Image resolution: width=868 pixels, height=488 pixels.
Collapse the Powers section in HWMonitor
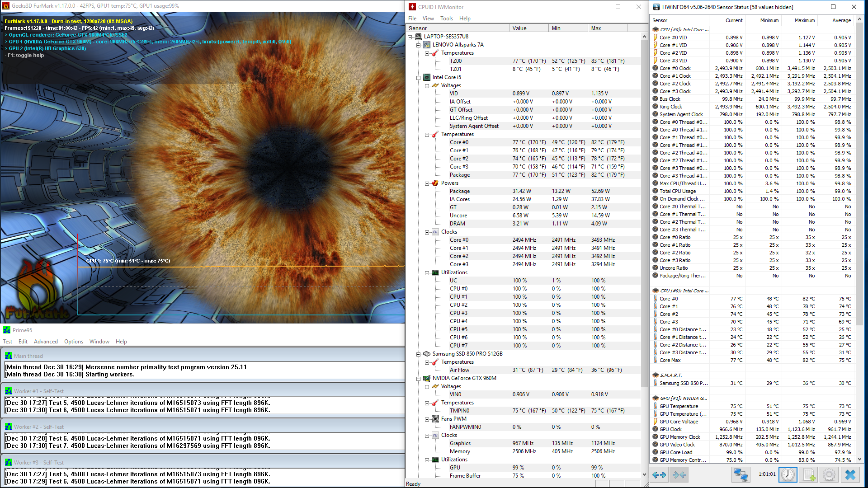coord(427,183)
